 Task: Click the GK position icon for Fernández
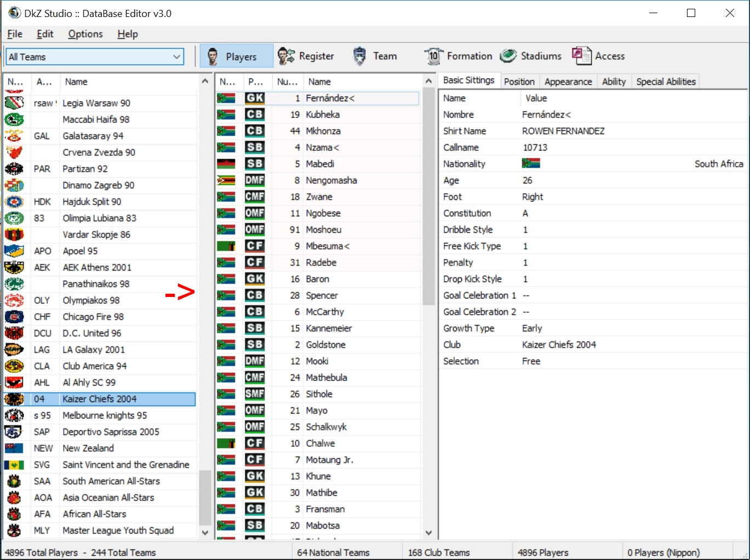click(255, 98)
